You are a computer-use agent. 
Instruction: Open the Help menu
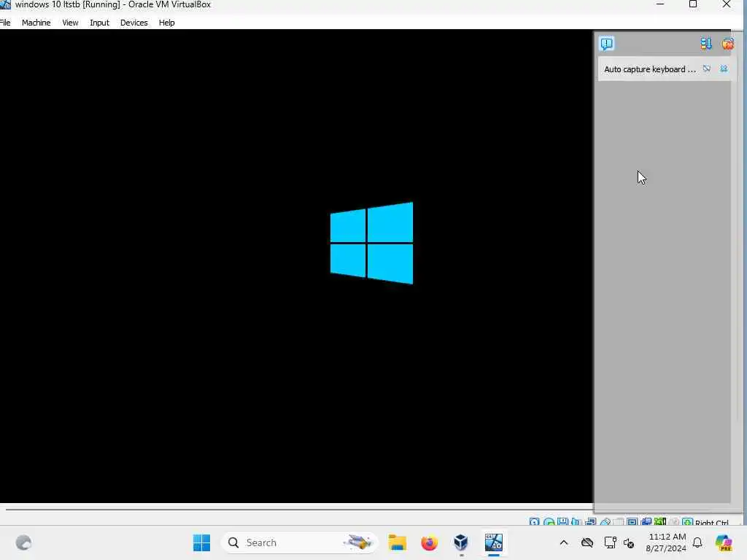(x=167, y=23)
